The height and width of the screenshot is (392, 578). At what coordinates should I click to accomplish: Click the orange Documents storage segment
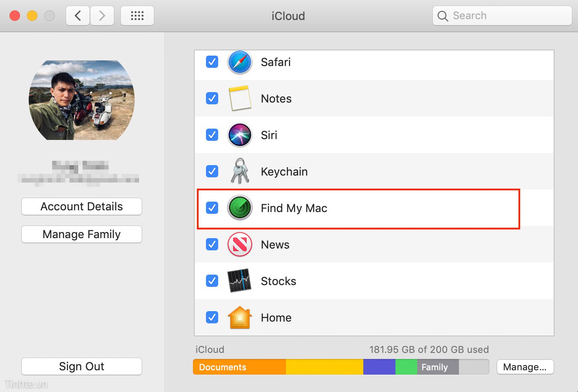pos(239,367)
